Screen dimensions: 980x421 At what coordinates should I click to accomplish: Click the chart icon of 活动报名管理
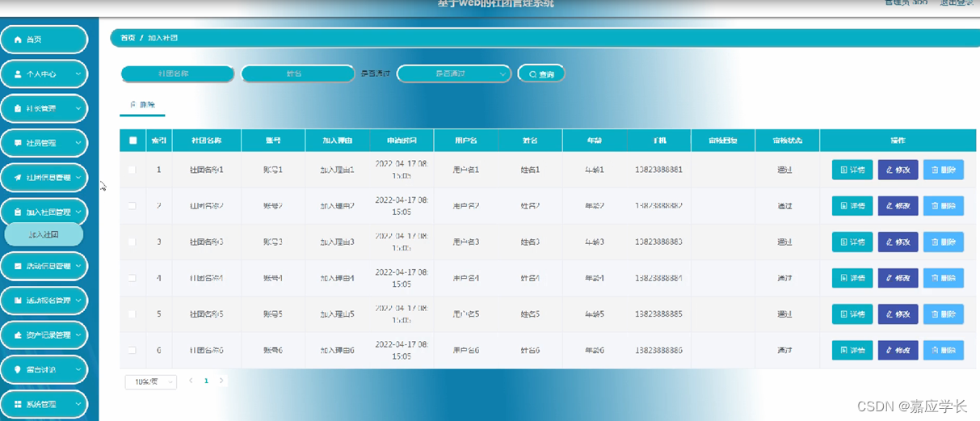18,301
